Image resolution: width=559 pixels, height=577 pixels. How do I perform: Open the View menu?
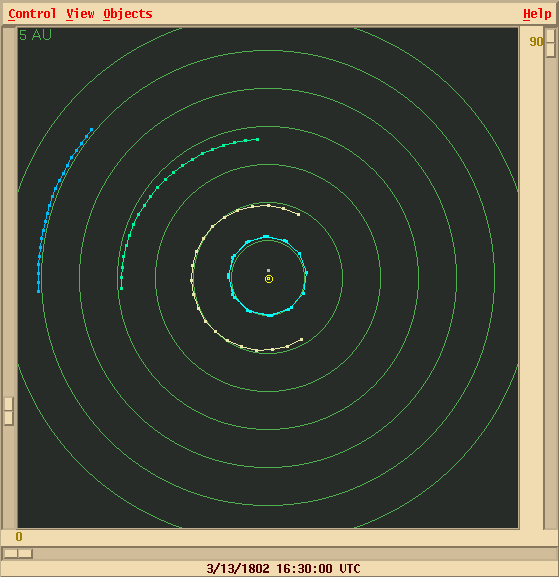coord(80,14)
